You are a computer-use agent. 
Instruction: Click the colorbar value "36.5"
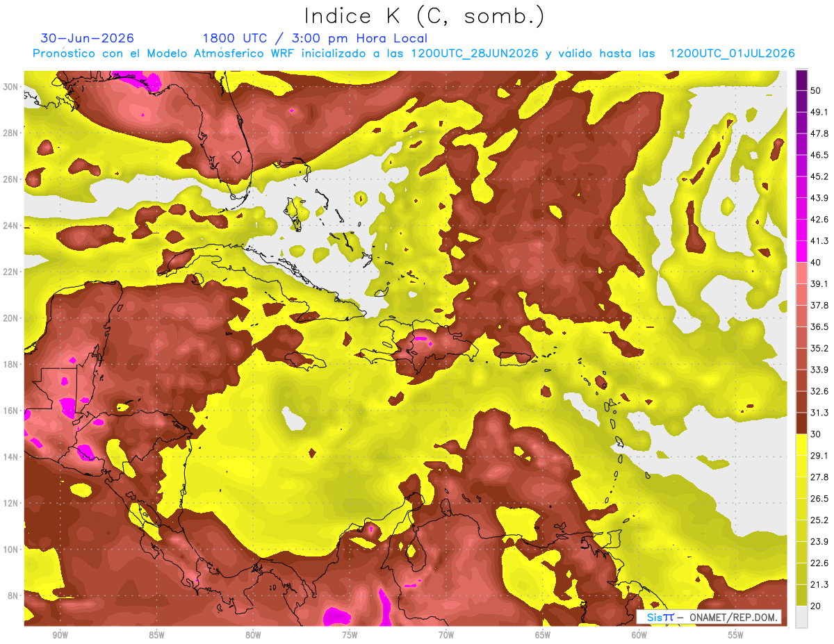click(x=820, y=327)
